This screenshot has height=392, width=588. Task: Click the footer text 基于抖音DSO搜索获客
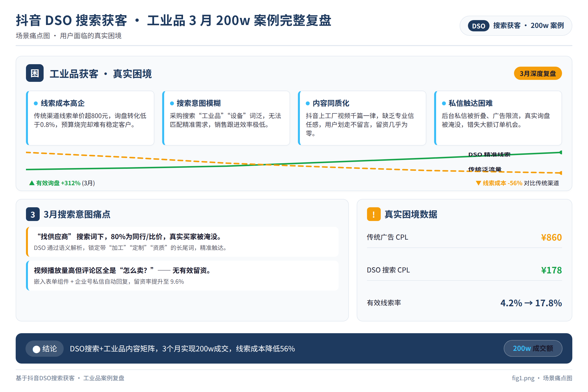click(70, 378)
